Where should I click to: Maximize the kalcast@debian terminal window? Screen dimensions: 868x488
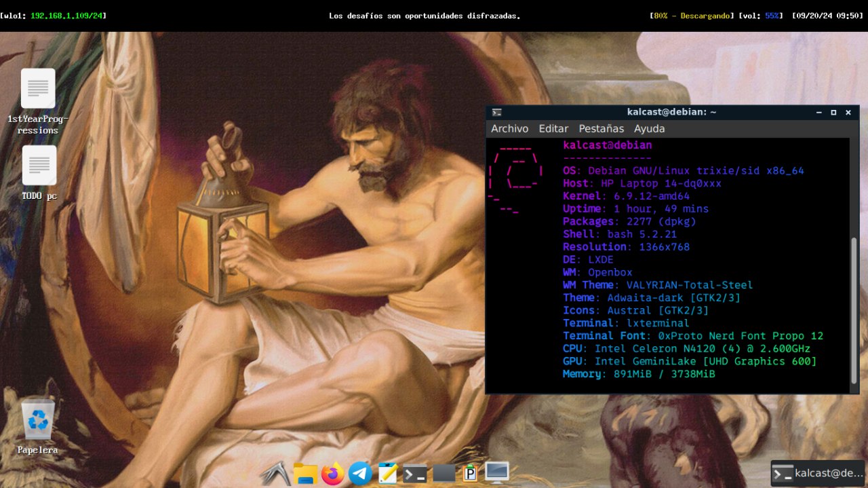(833, 113)
